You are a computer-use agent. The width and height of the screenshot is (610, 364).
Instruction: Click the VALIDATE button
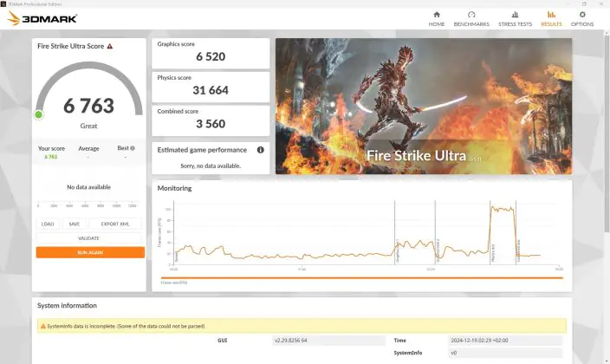[88, 238]
